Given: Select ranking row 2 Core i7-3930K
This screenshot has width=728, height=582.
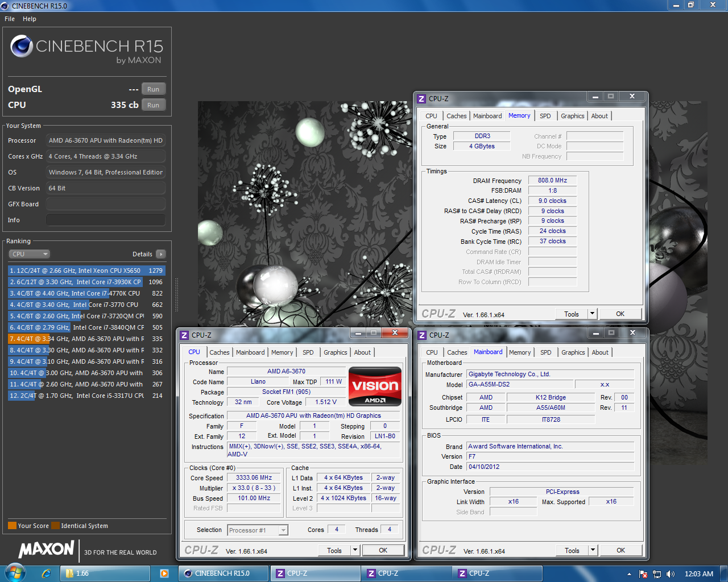Looking at the screenshot, I should coord(86,282).
